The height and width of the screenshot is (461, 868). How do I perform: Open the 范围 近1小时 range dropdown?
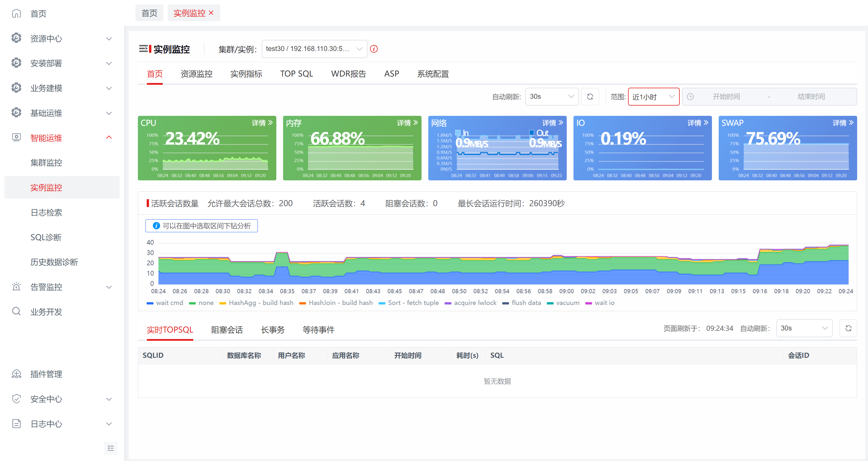point(653,97)
